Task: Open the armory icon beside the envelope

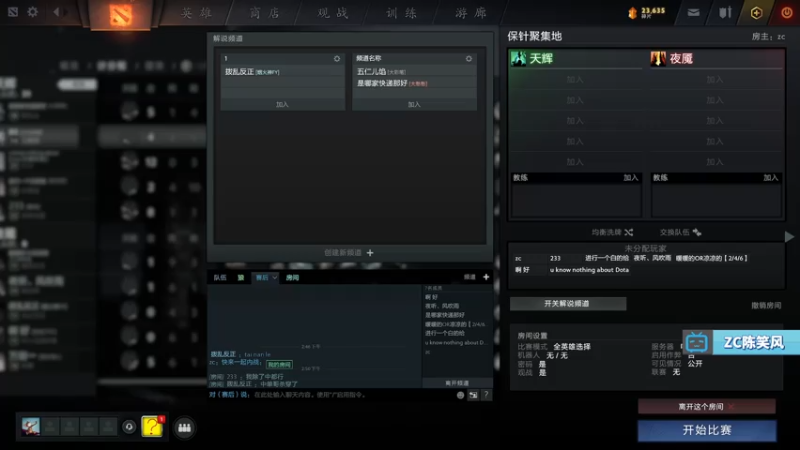Action: coord(725,13)
